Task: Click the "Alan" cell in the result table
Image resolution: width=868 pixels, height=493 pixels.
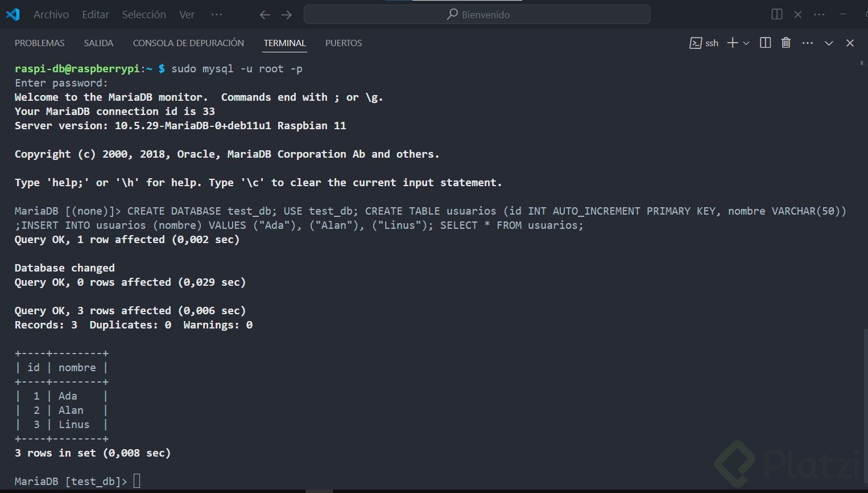Action: 71,410
